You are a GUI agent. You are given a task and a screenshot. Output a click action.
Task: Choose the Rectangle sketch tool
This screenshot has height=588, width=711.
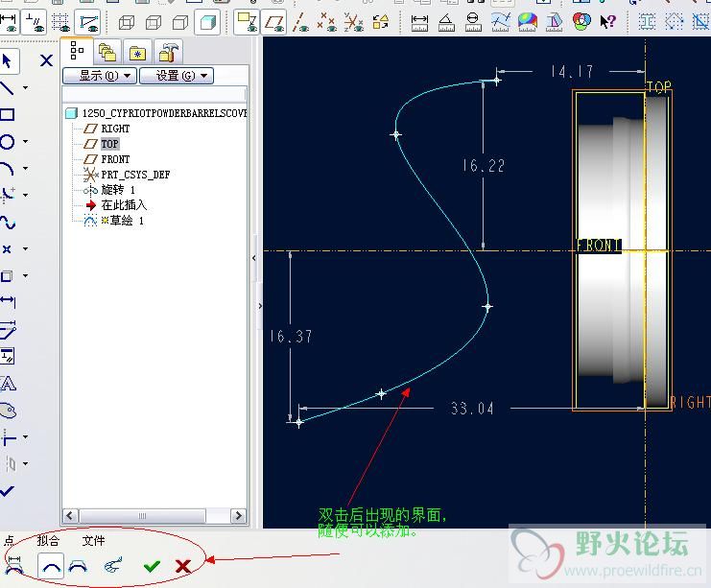pos(7,114)
